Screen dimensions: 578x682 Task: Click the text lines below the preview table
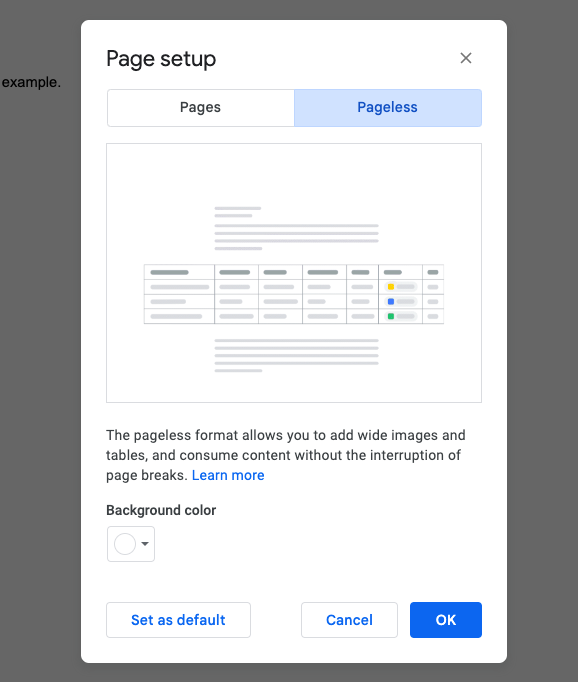[x=296, y=355]
